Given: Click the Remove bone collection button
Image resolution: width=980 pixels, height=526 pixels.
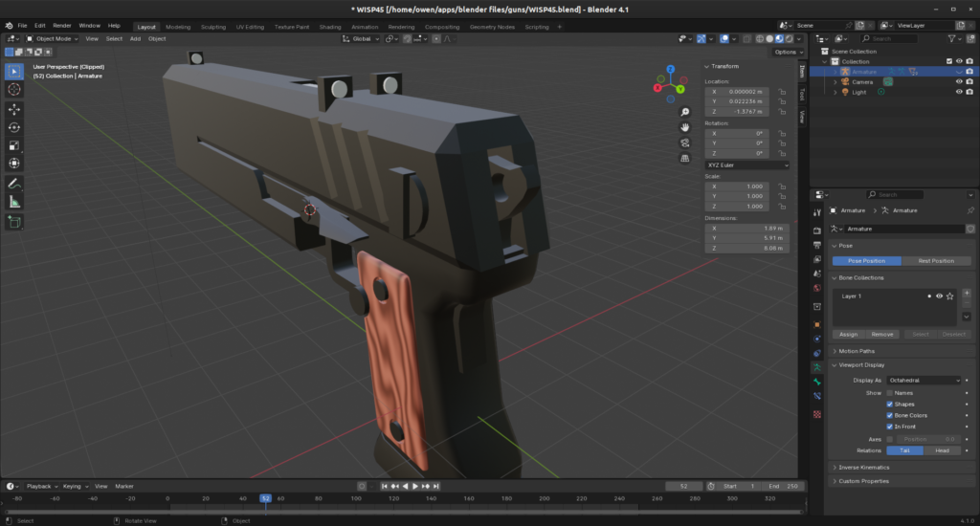Looking at the screenshot, I should point(881,334).
